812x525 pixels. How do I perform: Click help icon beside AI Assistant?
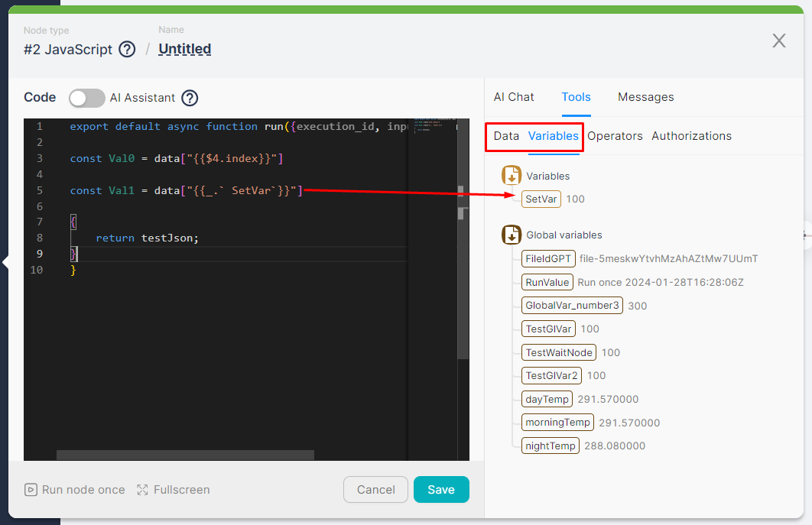pyautogui.click(x=190, y=98)
